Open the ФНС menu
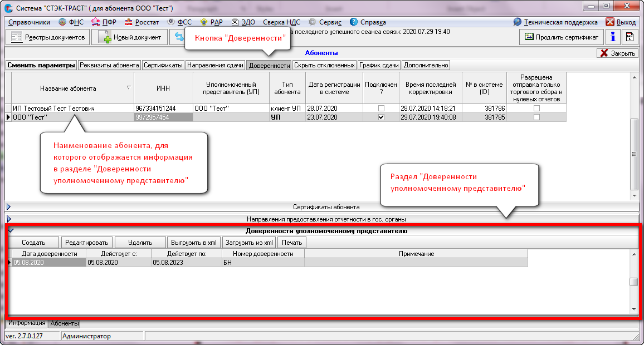The height and width of the screenshot is (345, 644). pyautogui.click(x=71, y=22)
